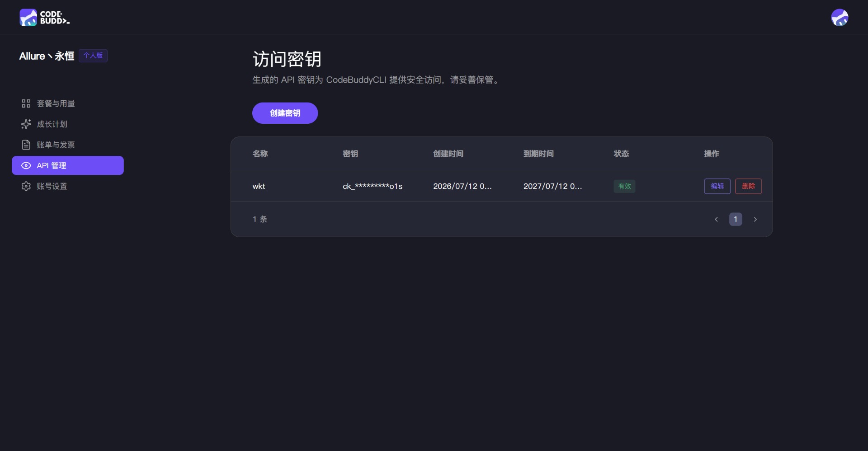This screenshot has width=868, height=451.
Task: Open the user avatar menu
Action: pos(840,18)
